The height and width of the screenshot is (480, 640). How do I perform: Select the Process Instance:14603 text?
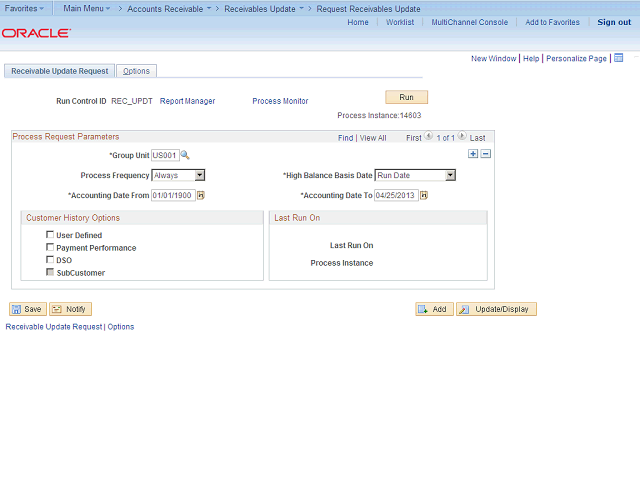pyautogui.click(x=379, y=116)
